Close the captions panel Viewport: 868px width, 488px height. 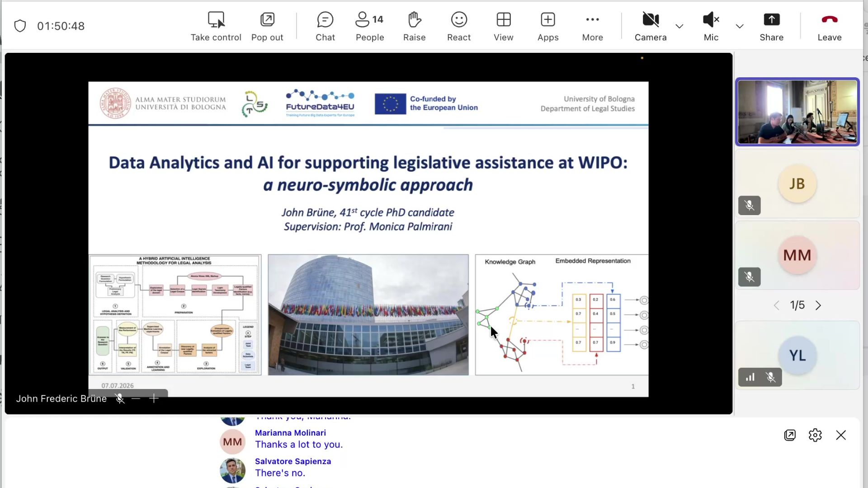[x=841, y=435]
